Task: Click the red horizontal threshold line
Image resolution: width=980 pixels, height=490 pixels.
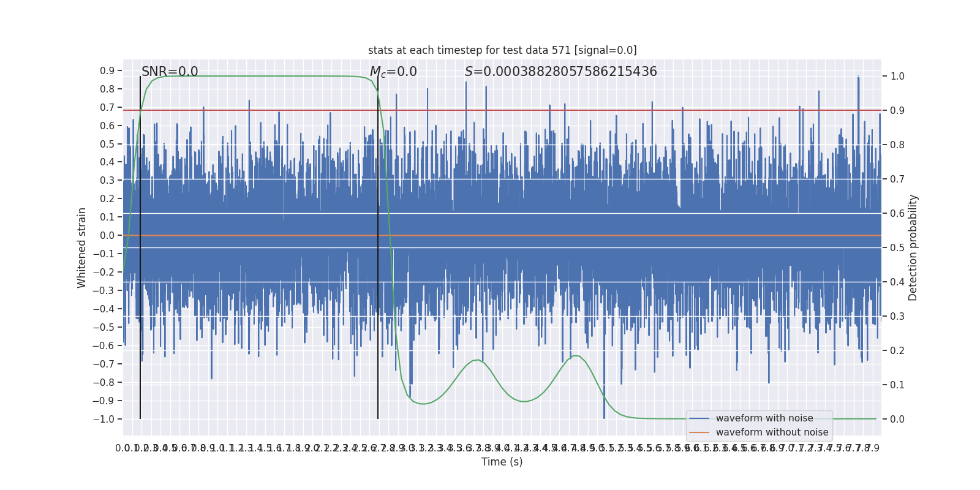Action: click(x=502, y=110)
